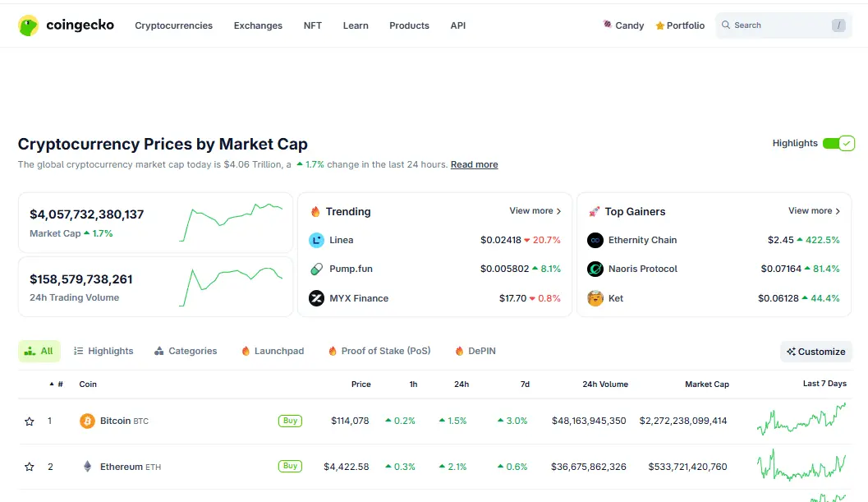Click Buy button for Ethereum
Viewport: 868px width, 502px height.
coord(290,466)
